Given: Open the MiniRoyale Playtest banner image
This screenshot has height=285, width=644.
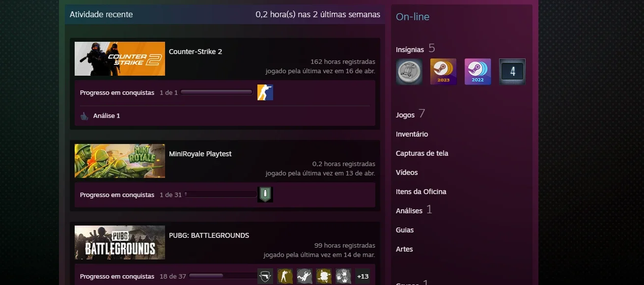Looking at the screenshot, I should coord(120,161).
